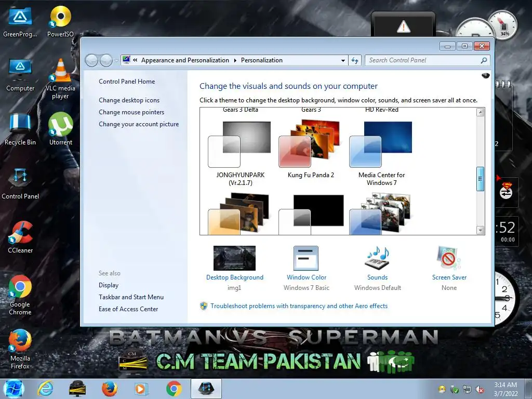Screen dimensions: 532x399
Task: Click the help icon in the top-right pane
Action: (x=486, y=75)
